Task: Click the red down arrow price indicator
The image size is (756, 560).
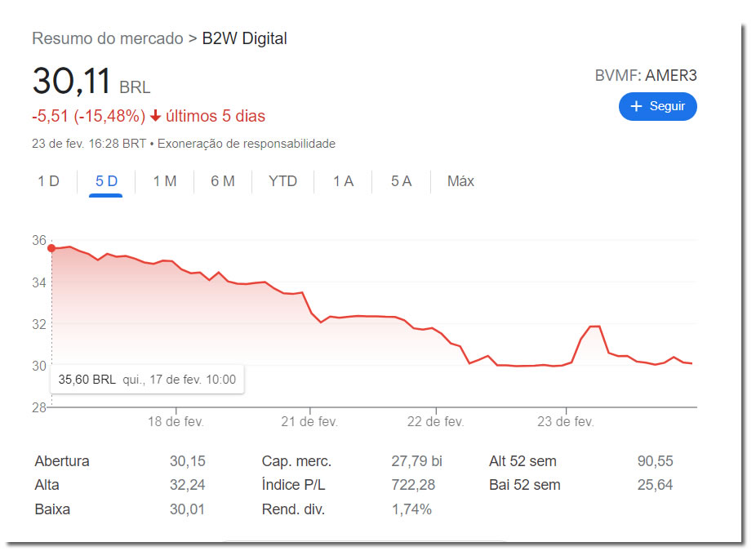Action: pyautogui.click(x=156, y=116)
